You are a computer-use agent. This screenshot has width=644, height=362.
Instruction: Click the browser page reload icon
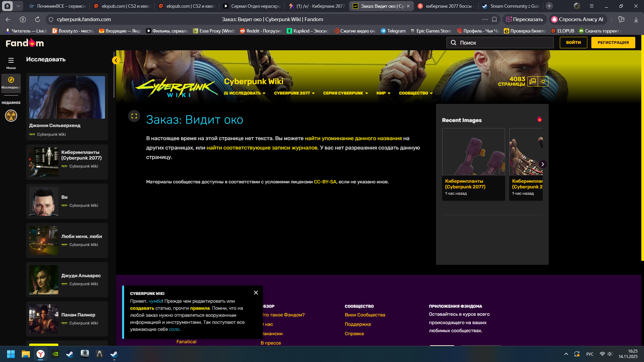pos(38,19)
